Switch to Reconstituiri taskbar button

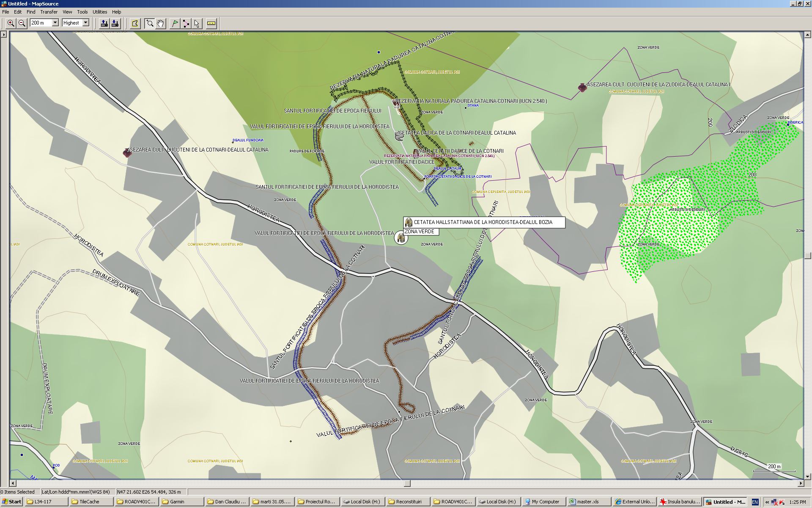click(x=408, y=502)
